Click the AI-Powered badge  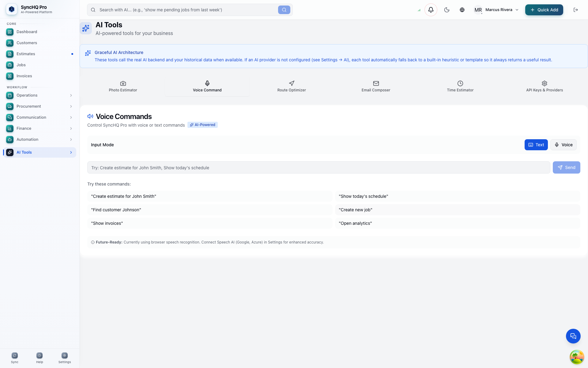[x=202, y=125]
